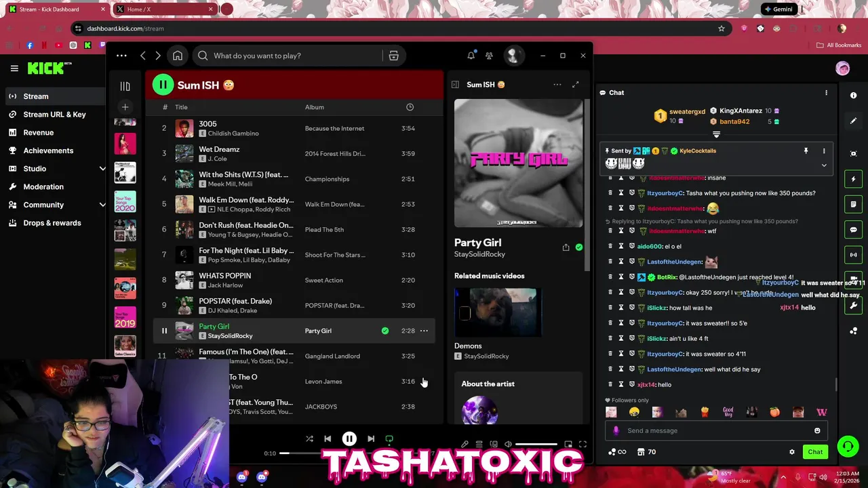Click Spotify shuffle icon
This screenshot has height=488, width=868.
pos(309,439)
